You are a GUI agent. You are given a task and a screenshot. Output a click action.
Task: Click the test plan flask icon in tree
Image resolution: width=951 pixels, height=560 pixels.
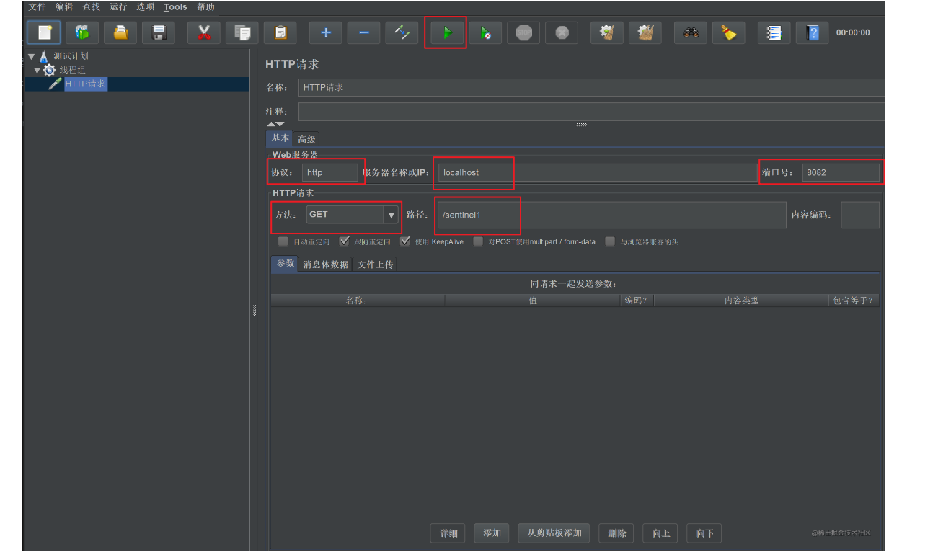pos(44,56)
